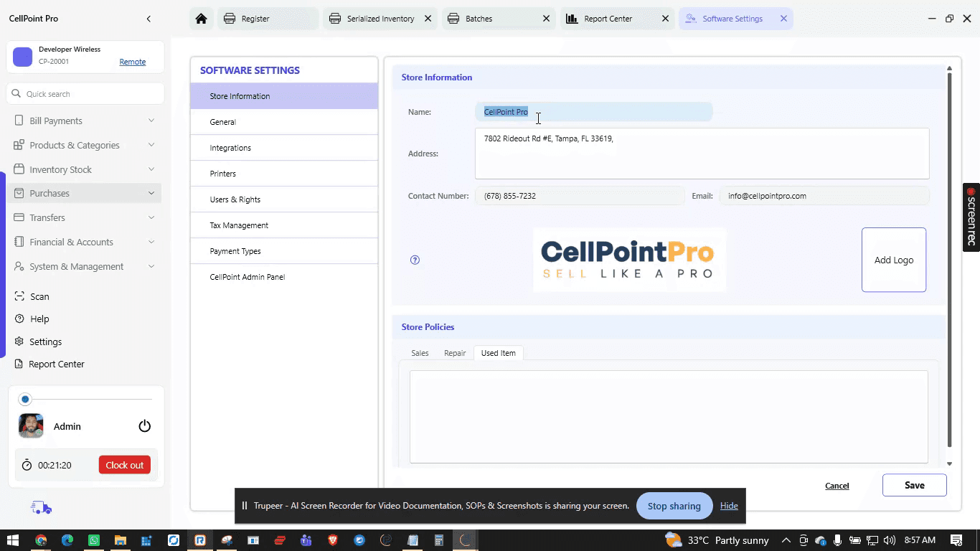Click the settings panel vertical scrollbar
This screenshot has height=551, width=980.
[x=949, y=260]
